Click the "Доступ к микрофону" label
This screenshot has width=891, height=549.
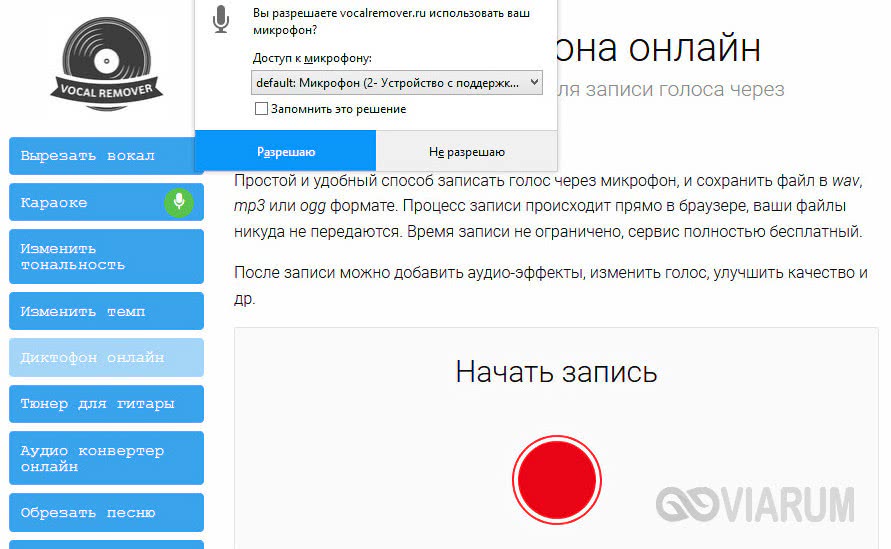coord(312,59)
